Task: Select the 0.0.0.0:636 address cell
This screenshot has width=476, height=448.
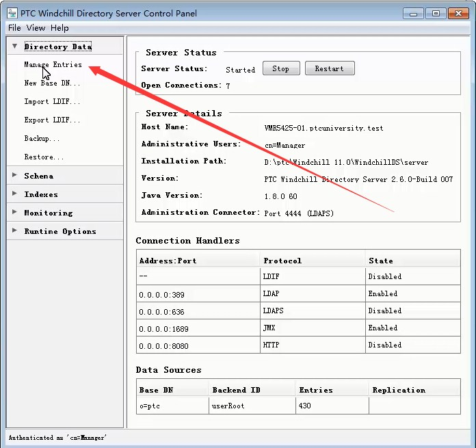Action: tap(198, 311)
